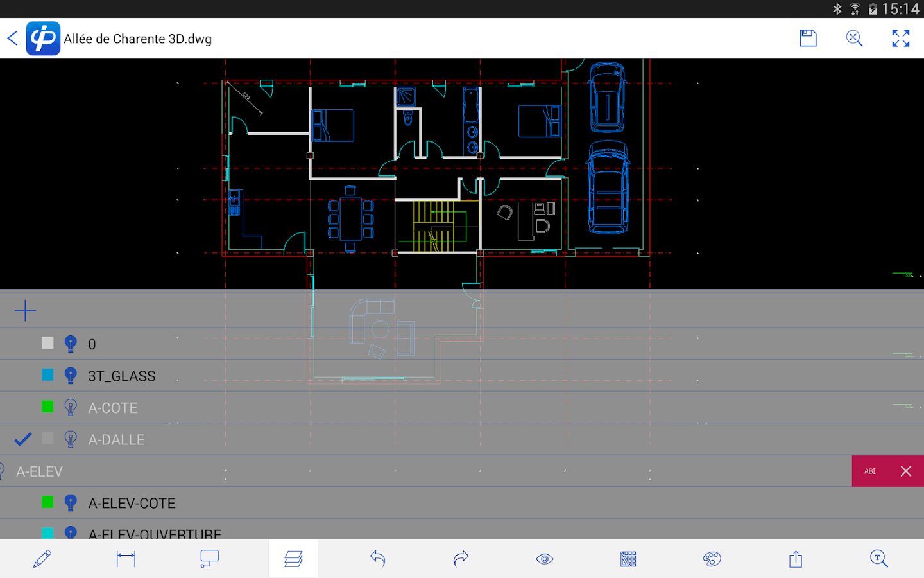This screenshot has height=578, width=924.
Task: Save the Allée de Charente drawing
Action: click(807, 38)
